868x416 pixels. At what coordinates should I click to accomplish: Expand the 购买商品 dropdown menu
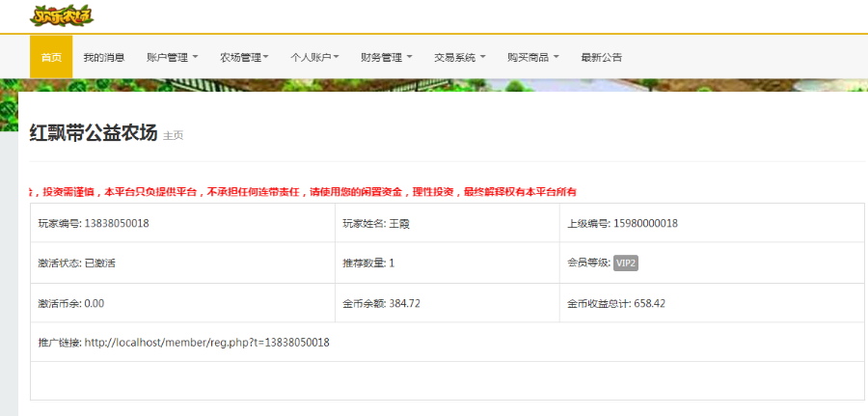[533, 57]
